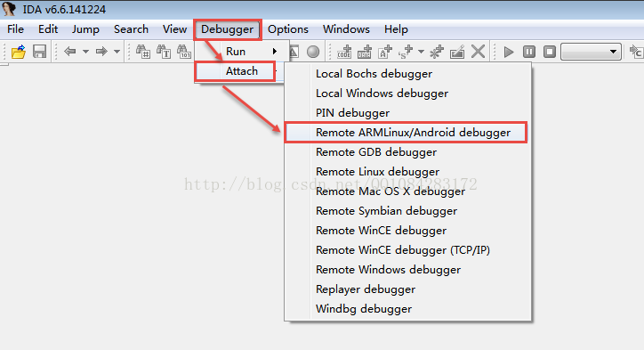Viewport: 644px width, 350px height.
Task: Select Remote Symbian debugger
Action: (407, 211)
